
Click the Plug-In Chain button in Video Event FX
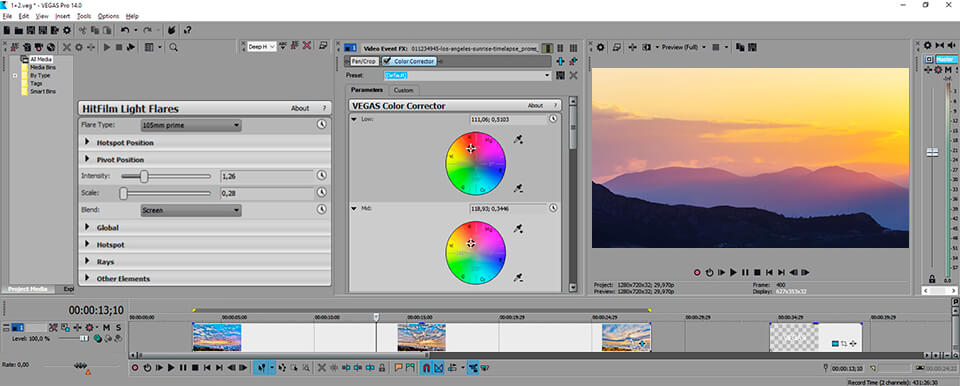[560, 61]
